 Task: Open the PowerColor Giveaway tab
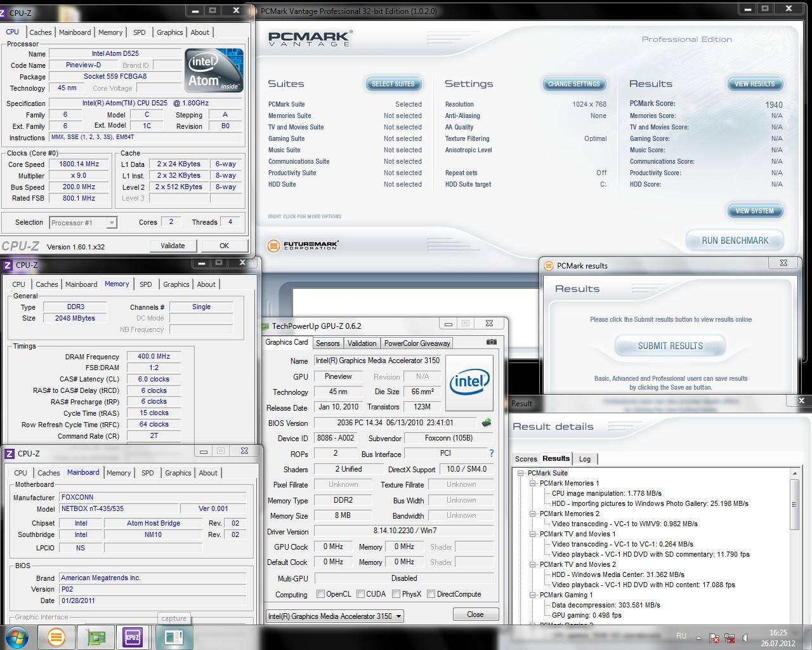pos(417,343)
